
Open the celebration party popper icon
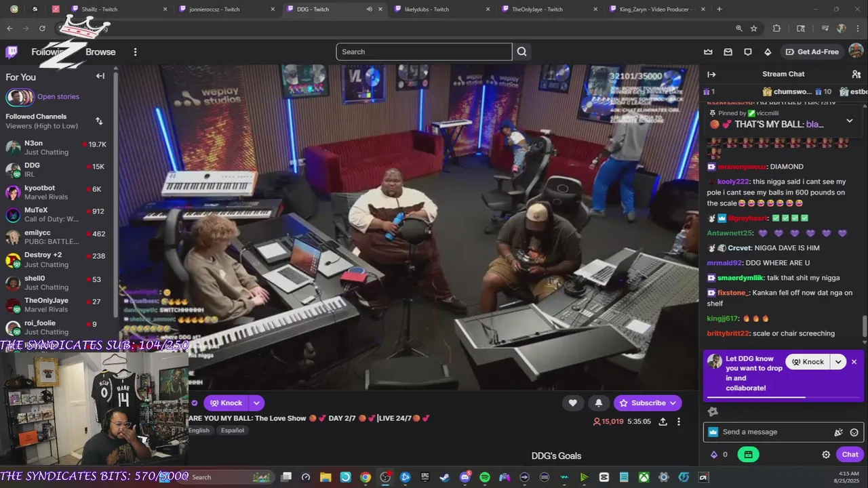[x=838, y=432]
